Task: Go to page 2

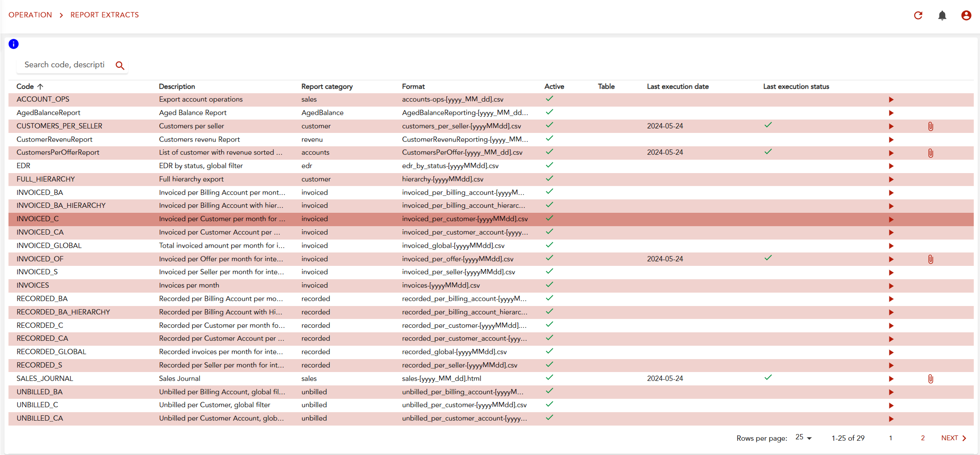Action: point(922,438)
